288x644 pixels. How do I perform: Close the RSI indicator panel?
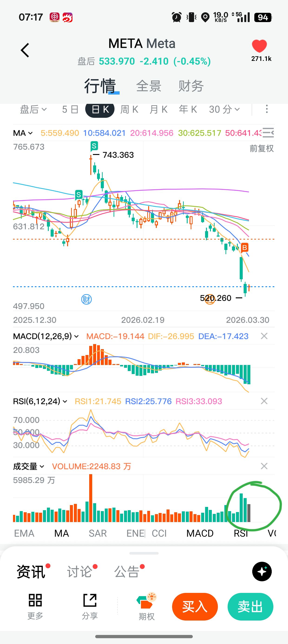click(x=264, y=401)
